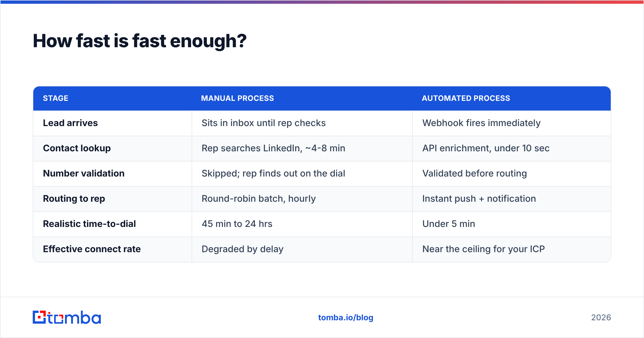This screenshot has width=644, height=338.
Task: Click the 'How fast is fast enough?' heading
Action: (140, 41)
